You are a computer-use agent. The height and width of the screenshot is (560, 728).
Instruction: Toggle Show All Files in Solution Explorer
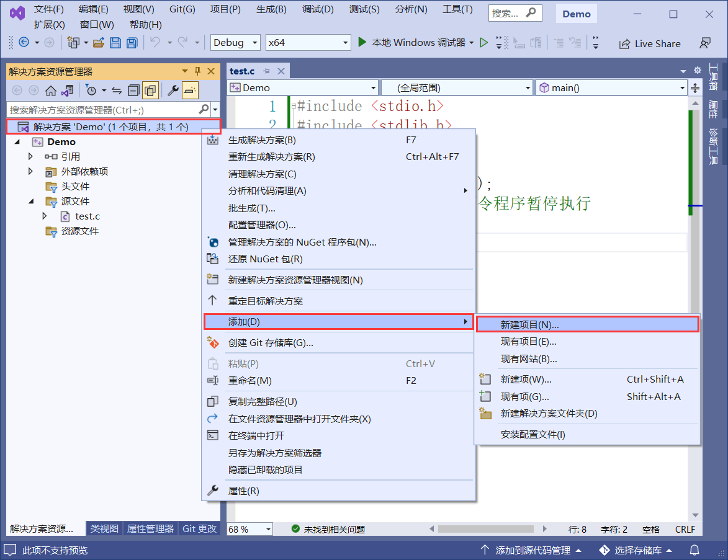tap(150, 91)
